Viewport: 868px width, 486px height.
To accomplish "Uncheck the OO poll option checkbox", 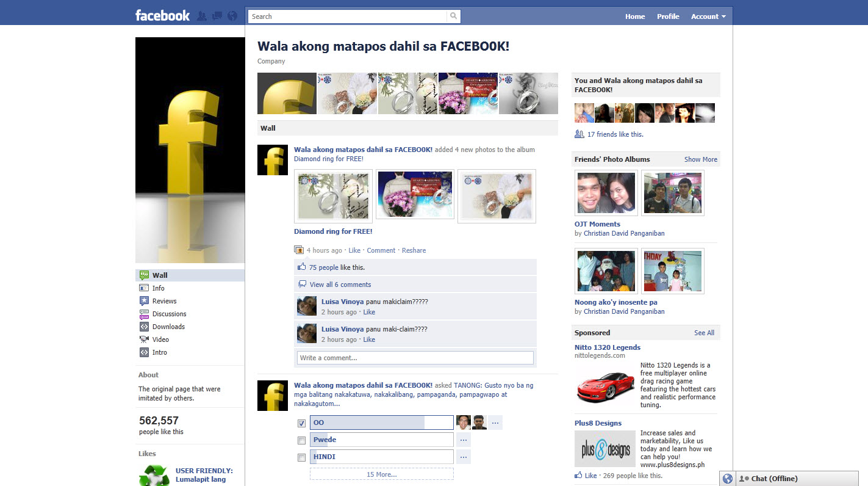I will tap(301, 423).
